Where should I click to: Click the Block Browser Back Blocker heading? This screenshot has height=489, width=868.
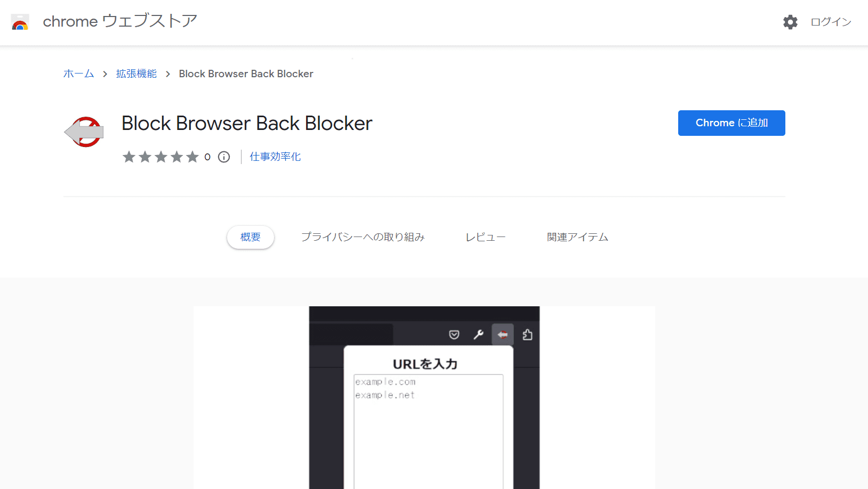247,124
